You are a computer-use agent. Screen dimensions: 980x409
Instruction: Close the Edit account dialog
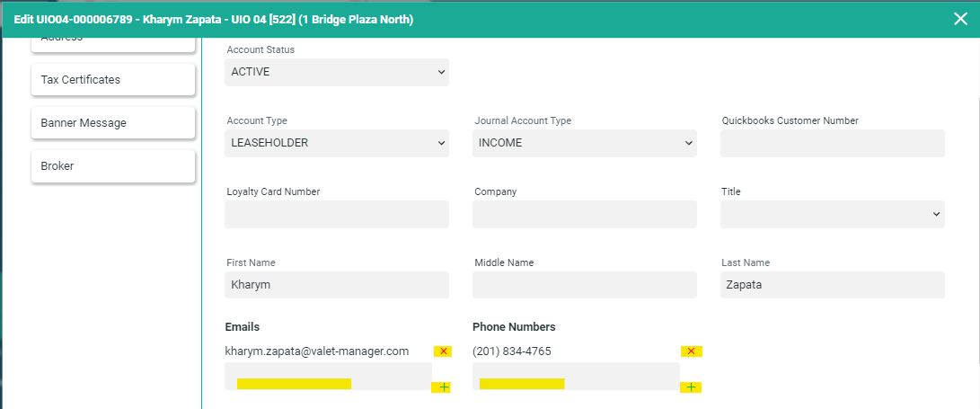pos(960,19)
